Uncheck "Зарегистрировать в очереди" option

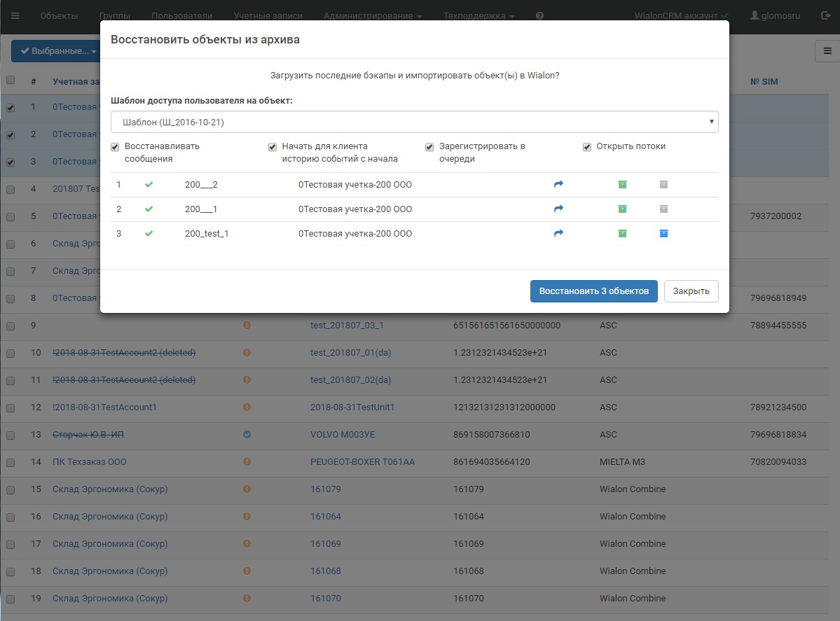[x=429, y=147]
